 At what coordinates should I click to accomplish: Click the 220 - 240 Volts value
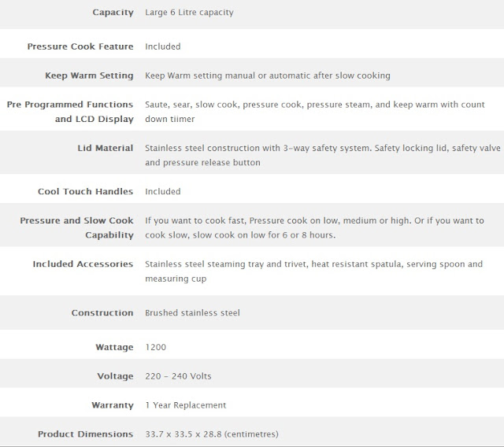point(178,376)
